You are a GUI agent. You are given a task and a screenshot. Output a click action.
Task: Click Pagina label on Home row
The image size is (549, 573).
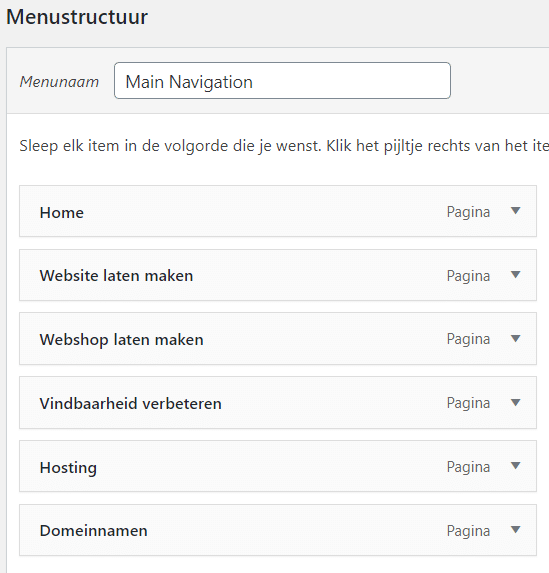(468, 212)
